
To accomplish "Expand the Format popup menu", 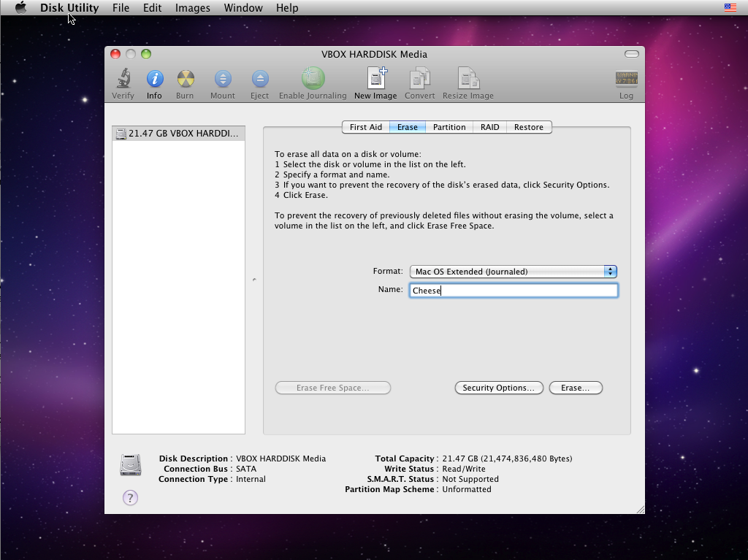I will [514, 272].
